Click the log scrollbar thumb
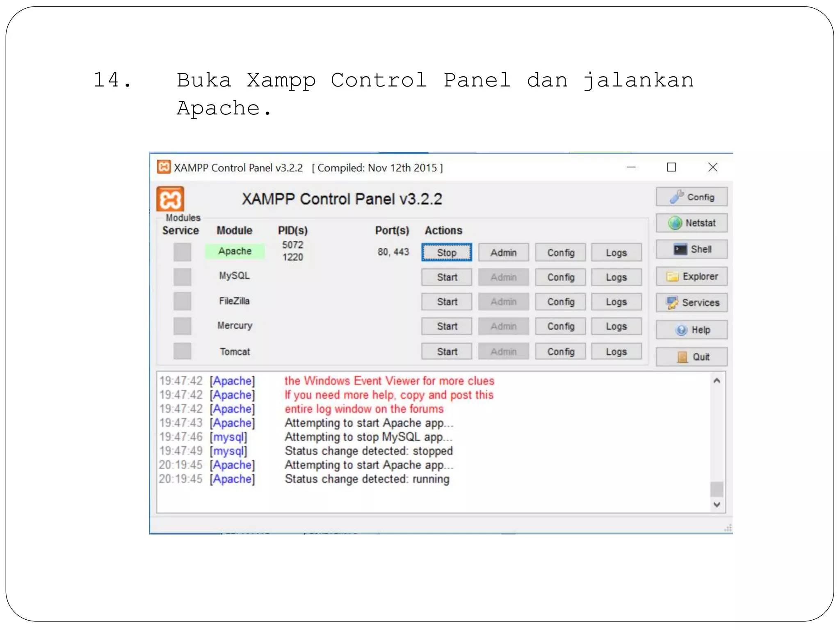Screen dimensions: 840x630 (717, 489)
